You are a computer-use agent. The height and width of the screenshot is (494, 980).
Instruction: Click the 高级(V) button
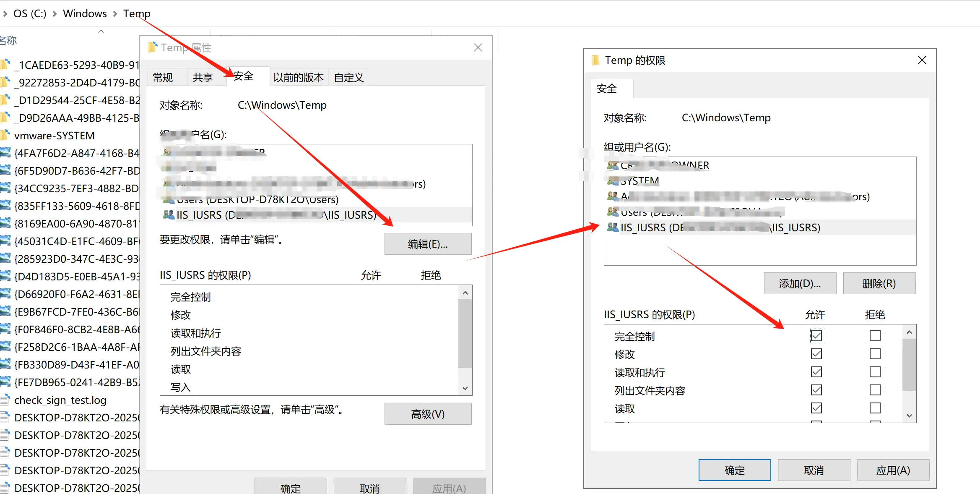428,414
